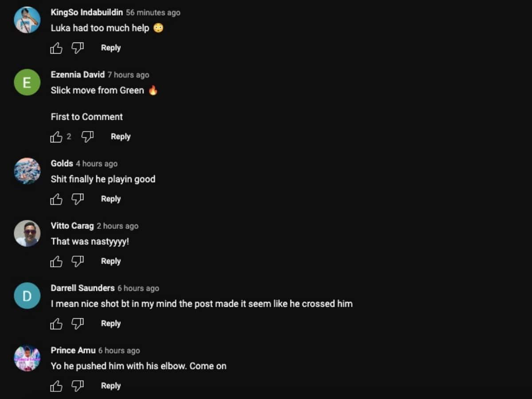Click the '4 hours ago' timestamp on Golds' comment
This screenshot has width=532, height=399.
click(x=97, y=164)
